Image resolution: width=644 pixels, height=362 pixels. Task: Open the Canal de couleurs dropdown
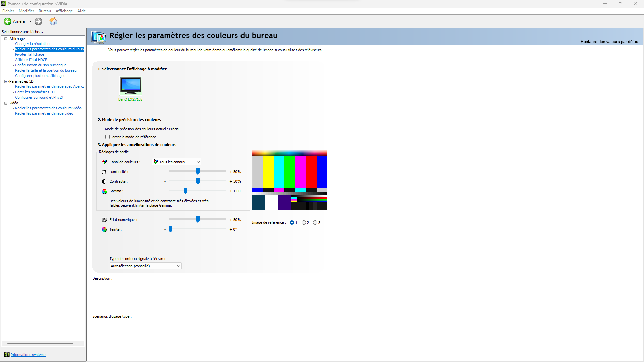(176, 162)
